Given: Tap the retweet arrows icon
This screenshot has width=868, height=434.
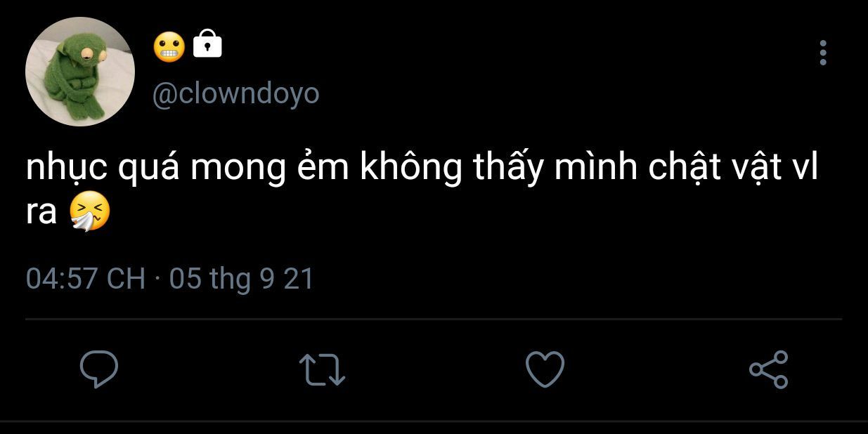Looking at the screenshot, I should (x=322, y=369).
